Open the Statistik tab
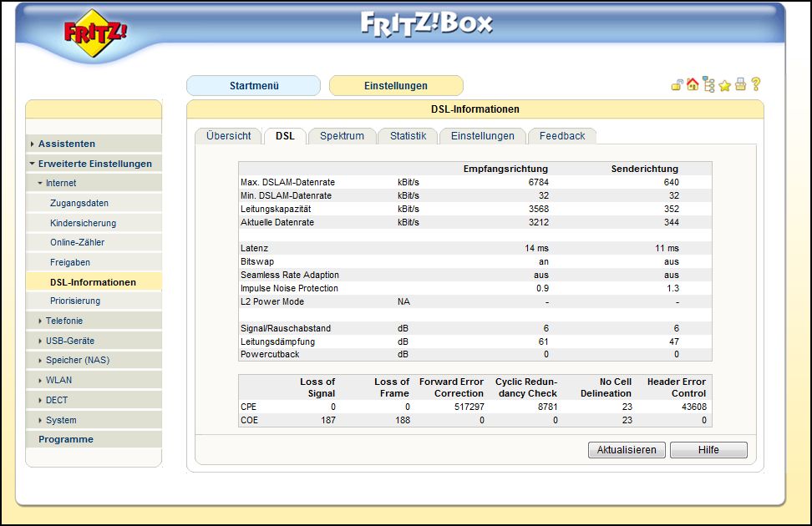 [x=408, y=136]
